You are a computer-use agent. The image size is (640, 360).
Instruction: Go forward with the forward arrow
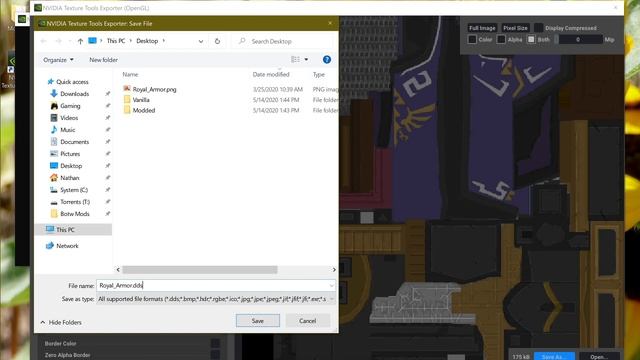tap(58, 41)
